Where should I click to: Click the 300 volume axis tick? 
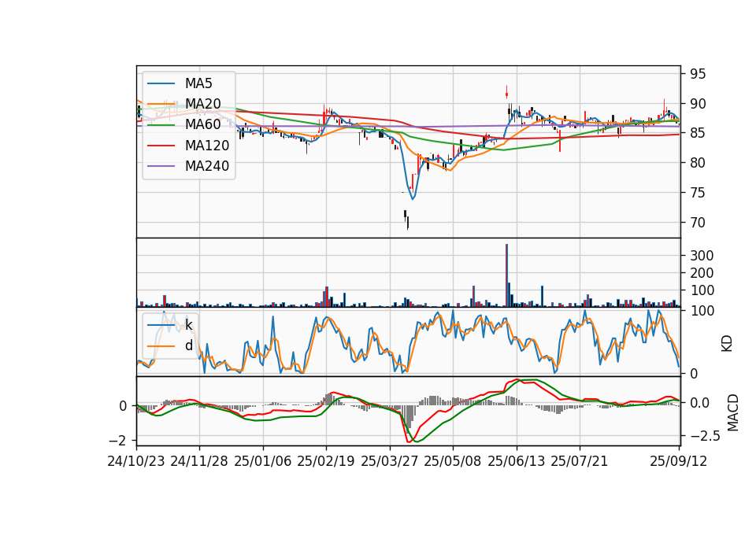click(x=702, y=256)
